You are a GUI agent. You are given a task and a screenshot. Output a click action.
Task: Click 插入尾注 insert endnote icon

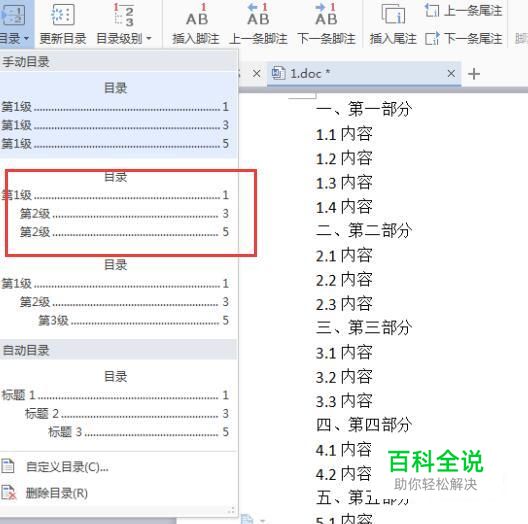393,14
